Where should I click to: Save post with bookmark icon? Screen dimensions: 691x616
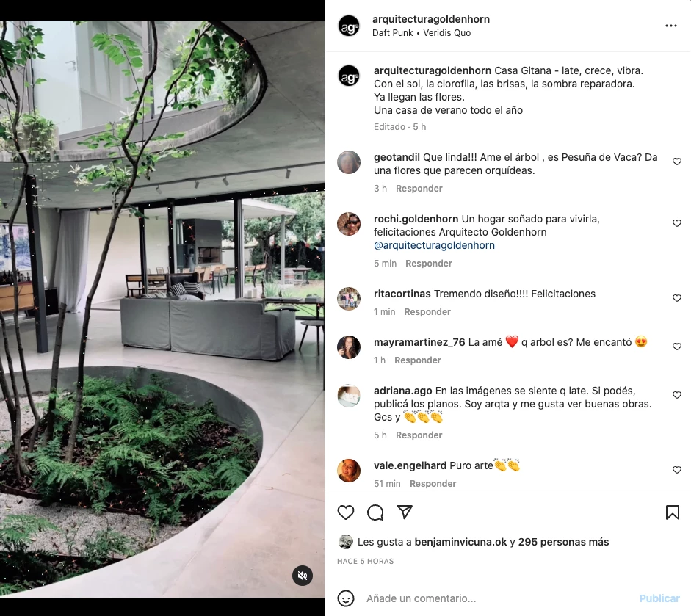(672, 512)
